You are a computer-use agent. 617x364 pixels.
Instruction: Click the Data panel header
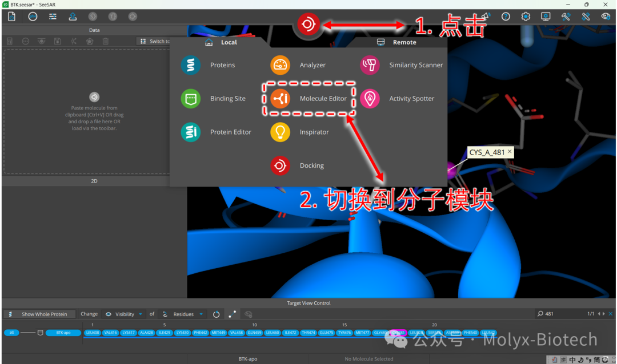[94, 30]
